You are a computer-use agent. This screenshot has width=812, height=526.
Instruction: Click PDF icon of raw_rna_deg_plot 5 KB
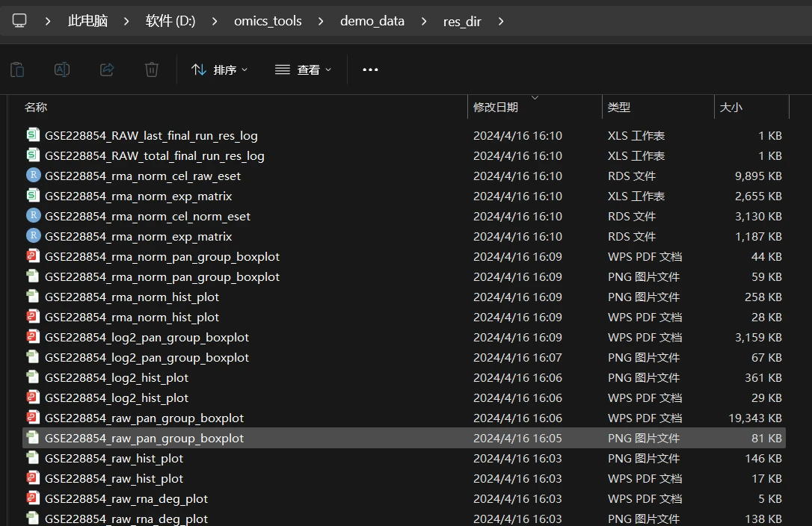click(x=33, y=498)
